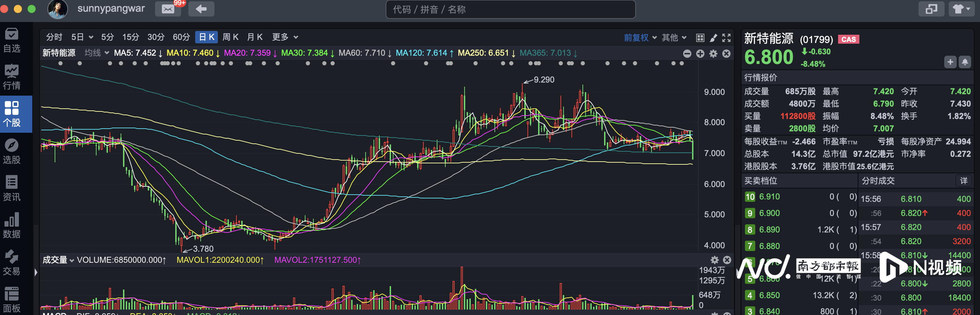This screenshot has height=315, width=980.
Task: Open the 均线 moving average dropdown
Action: [x=97, y=53]
